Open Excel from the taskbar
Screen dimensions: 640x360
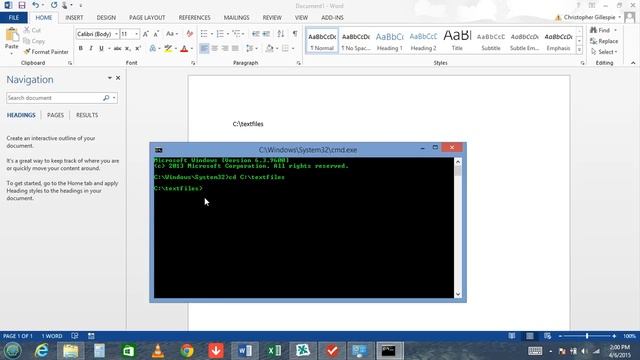(274, 351)
